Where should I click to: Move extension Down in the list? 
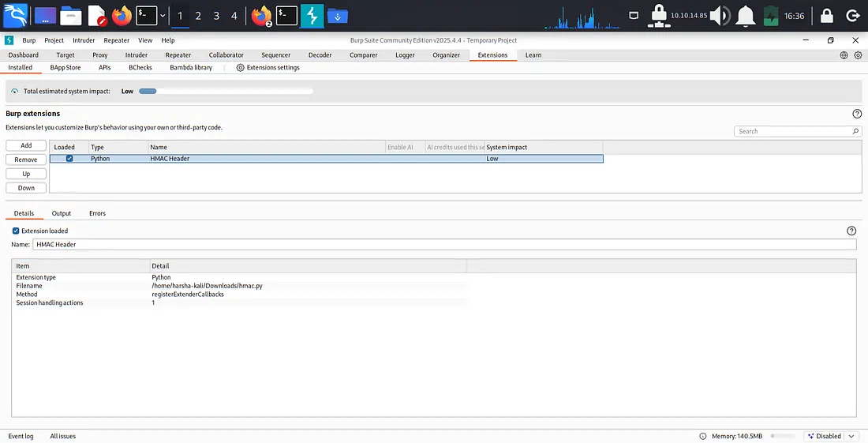click(x=26, y=188)
